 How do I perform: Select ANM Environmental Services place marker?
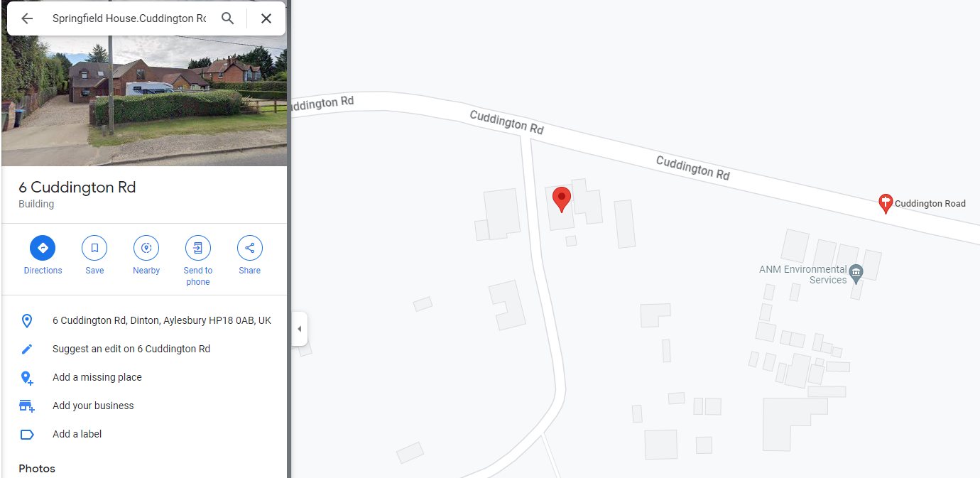point(856,272)
